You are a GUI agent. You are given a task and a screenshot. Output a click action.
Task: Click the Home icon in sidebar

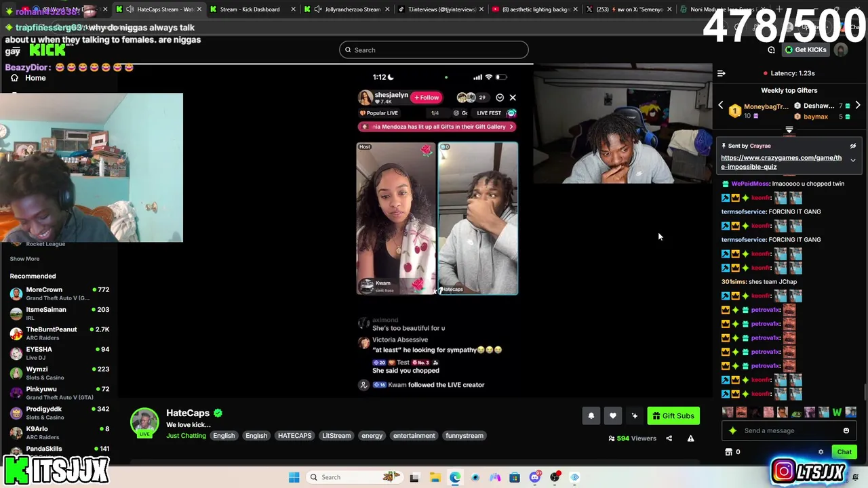pyautogui.click(x=14, y=78)
